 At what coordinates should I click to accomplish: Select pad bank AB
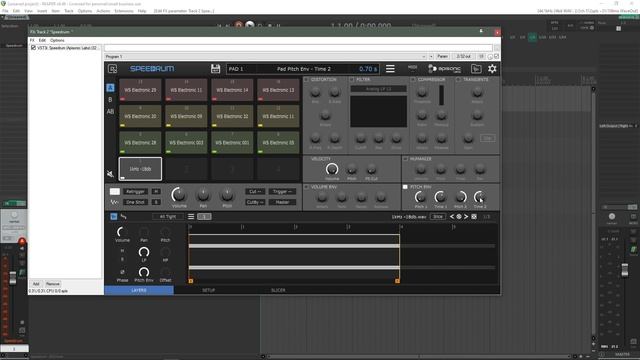tap(110, 111)
